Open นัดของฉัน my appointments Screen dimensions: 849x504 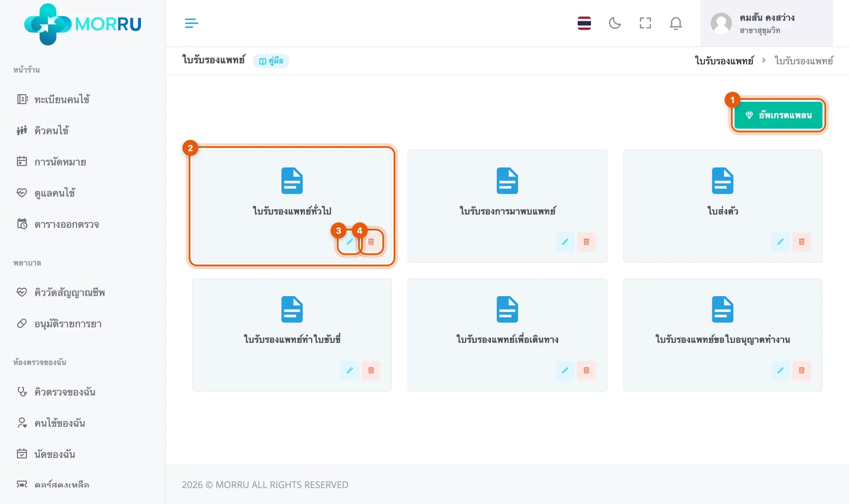(x=46, y=454)
